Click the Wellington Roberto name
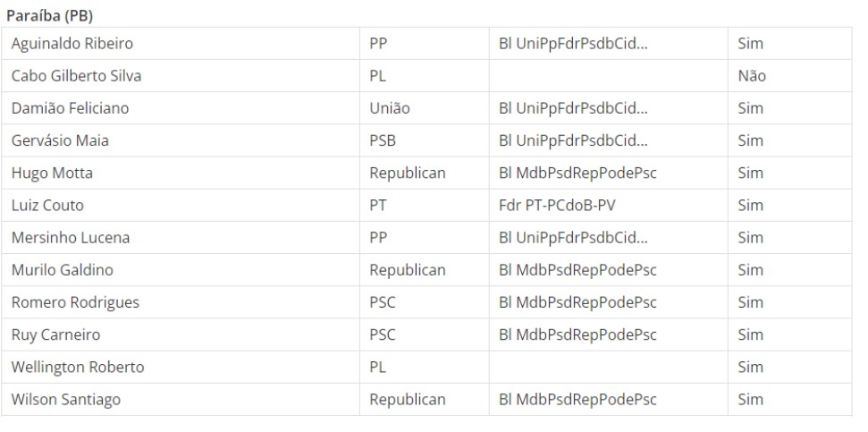The width and height of the screenshot is (868, 432). pyautogui.click(x=78, y=368)
